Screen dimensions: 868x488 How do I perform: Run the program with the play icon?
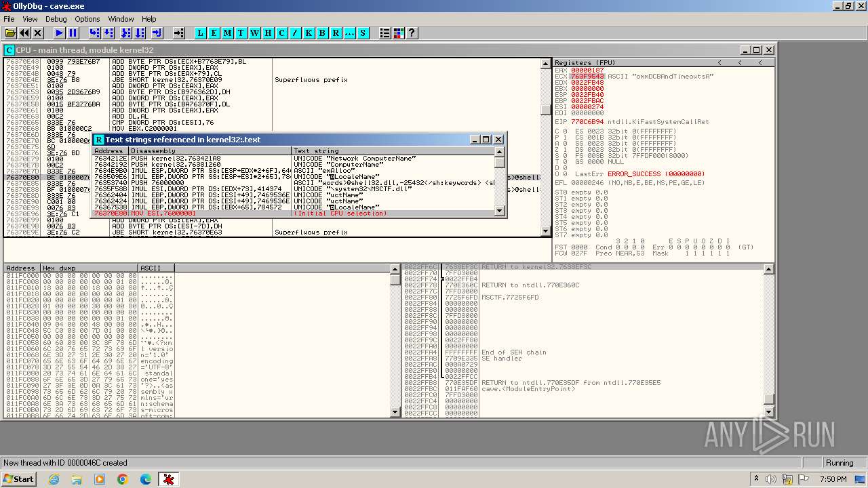click(59, 33)
